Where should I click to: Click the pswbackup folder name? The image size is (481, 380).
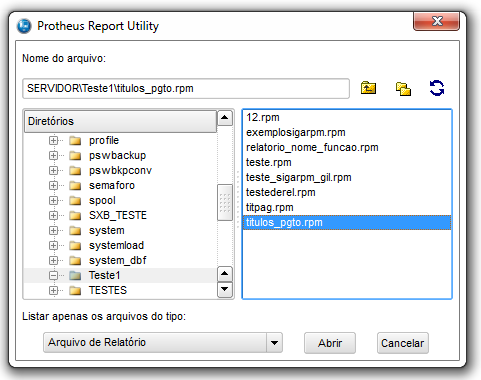tap(117, 156)
